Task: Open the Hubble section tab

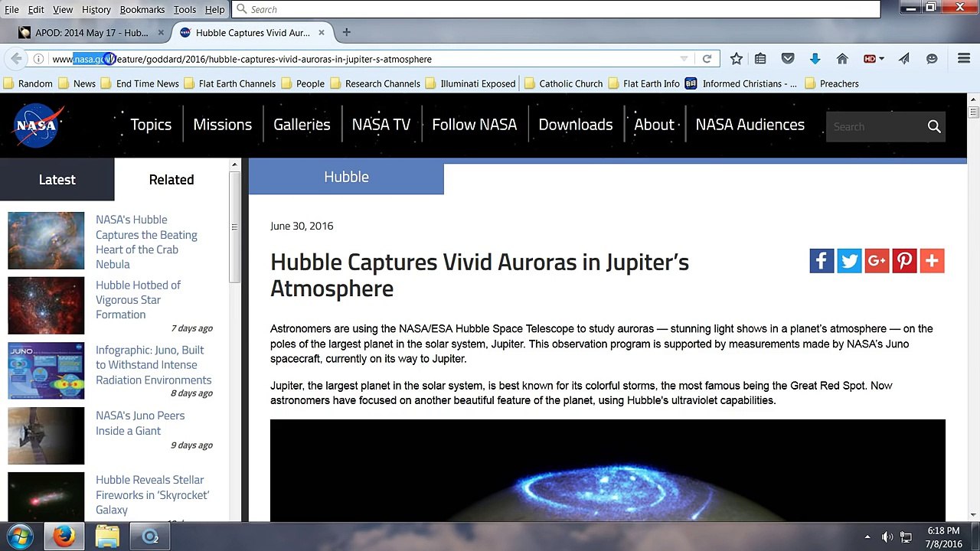Action: 346,177
